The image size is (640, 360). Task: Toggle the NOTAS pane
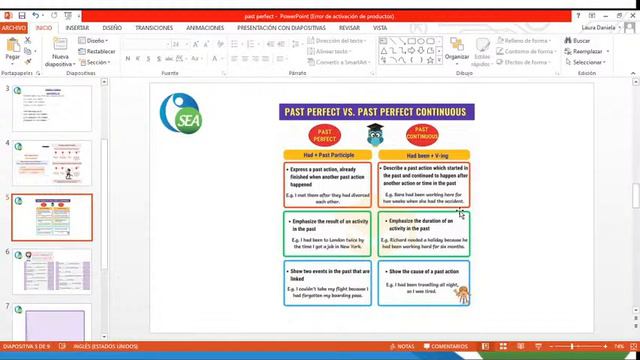402,346
